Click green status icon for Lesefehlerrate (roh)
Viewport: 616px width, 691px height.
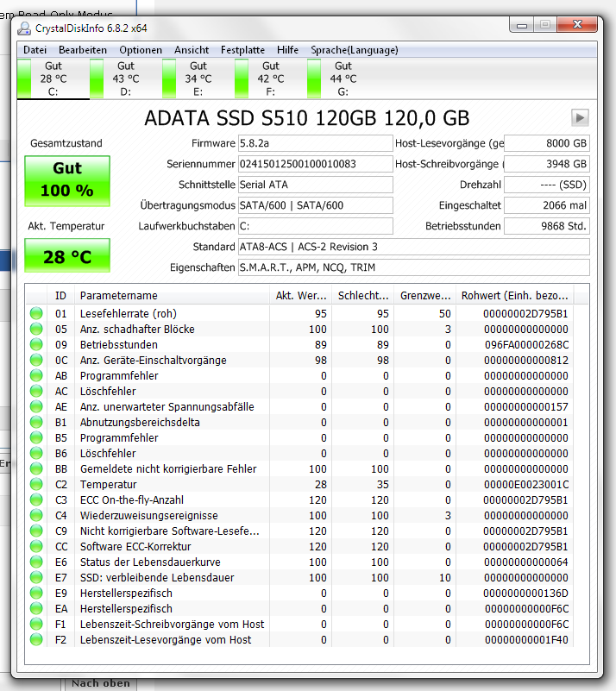(x=36, y=313)
